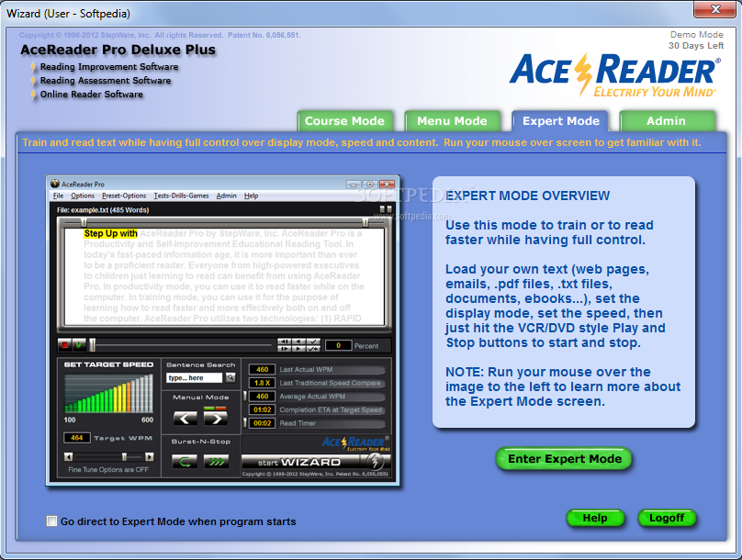The image size is (742, 560).
Task: Click the checkmark plus-minus navigation icon
Action: pyautogui.click(x=313, y=349)
